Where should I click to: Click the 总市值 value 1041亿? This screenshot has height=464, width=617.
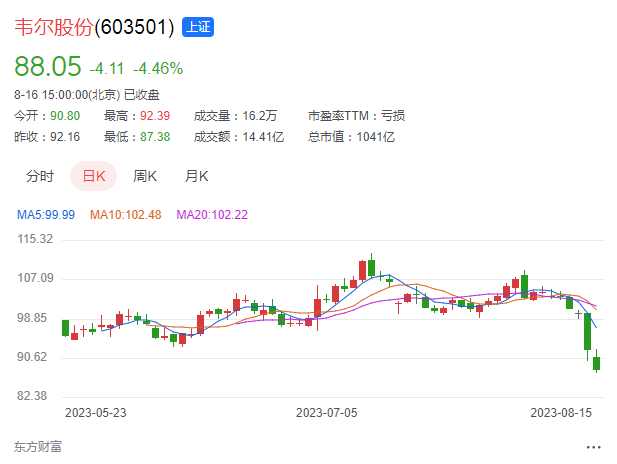375,137
